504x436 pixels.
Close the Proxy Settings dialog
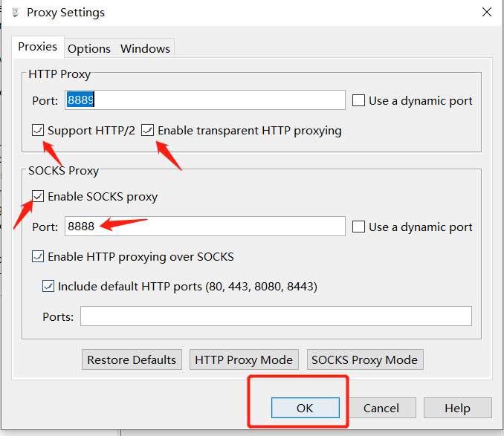pos(487,12)
